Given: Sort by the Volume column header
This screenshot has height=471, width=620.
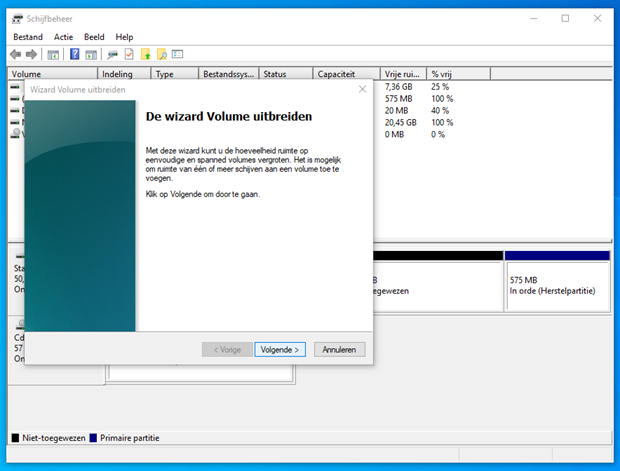Looking at the screenshot, I should pos(53,74).
